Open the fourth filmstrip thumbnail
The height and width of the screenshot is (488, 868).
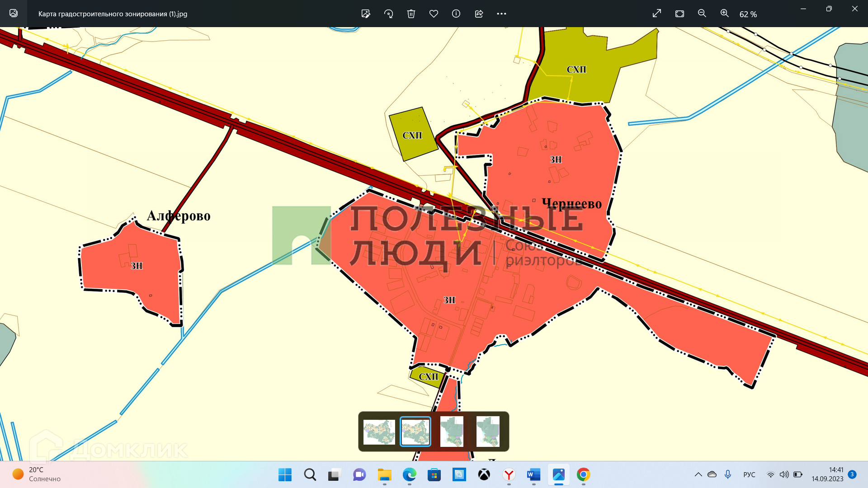(488, 432)
